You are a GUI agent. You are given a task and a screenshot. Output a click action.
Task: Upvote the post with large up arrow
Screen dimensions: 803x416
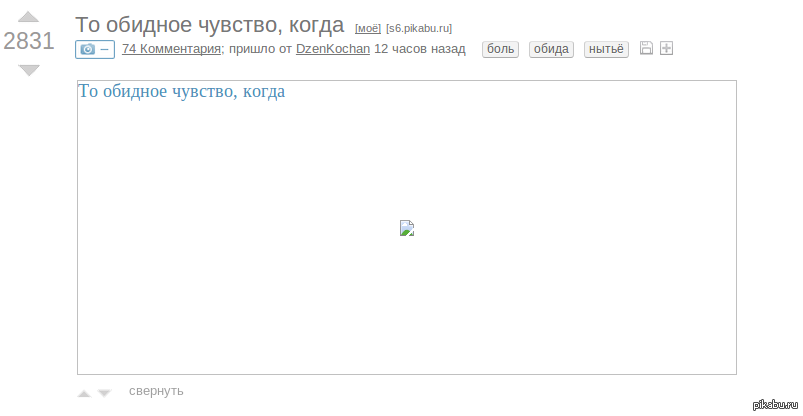29,16
